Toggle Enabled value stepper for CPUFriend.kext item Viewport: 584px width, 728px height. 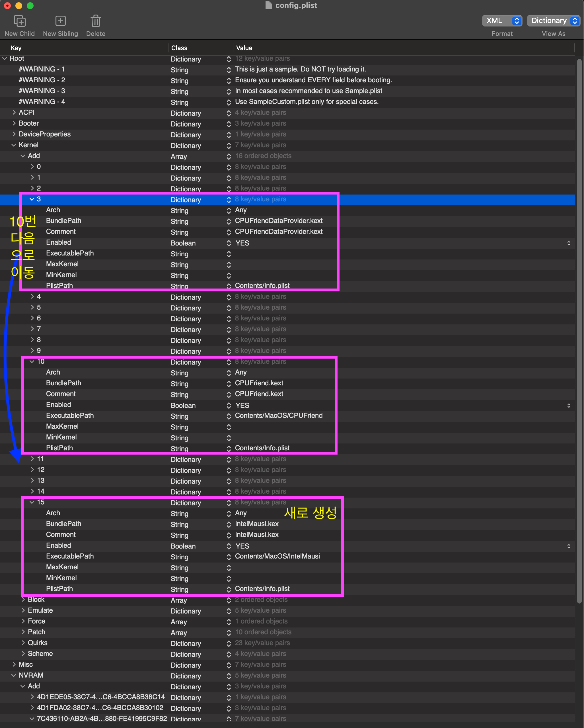(x=569, y=406)
